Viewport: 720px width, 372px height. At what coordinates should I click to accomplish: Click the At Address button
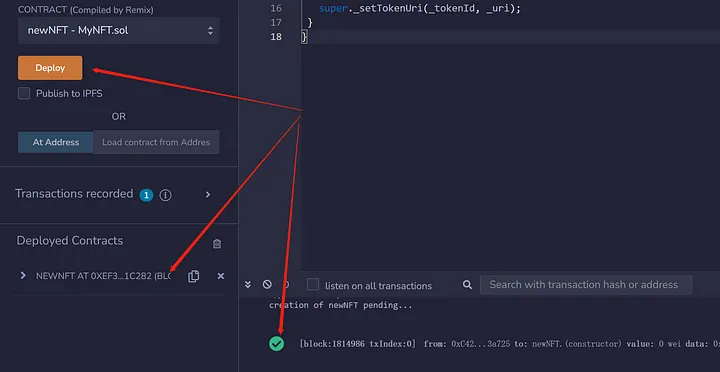pyautogui.click(x=56, y=142)
